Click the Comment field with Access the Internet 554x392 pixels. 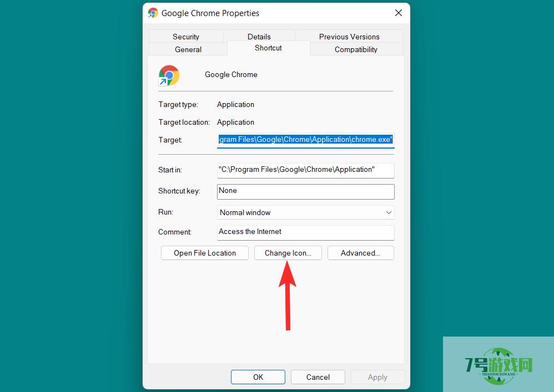click(306, 232)
